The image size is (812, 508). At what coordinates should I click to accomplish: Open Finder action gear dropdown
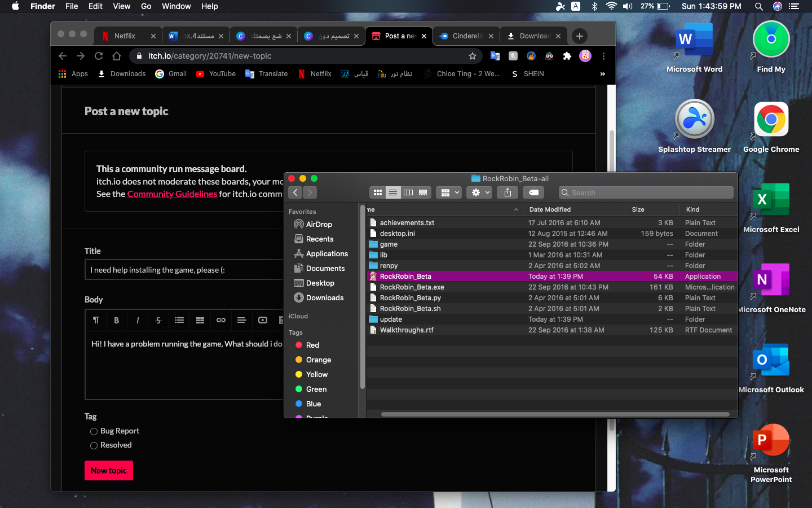pyautogui.click(x=480, y=192)
